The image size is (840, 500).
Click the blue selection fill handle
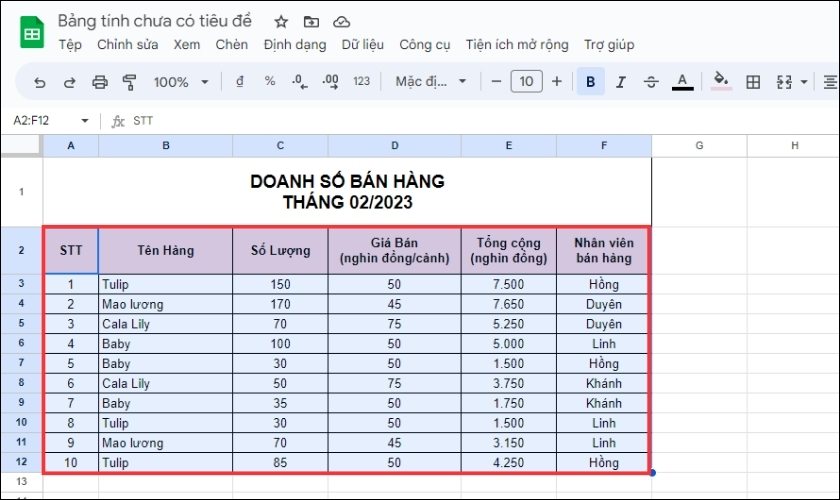(x=652, y=473)
